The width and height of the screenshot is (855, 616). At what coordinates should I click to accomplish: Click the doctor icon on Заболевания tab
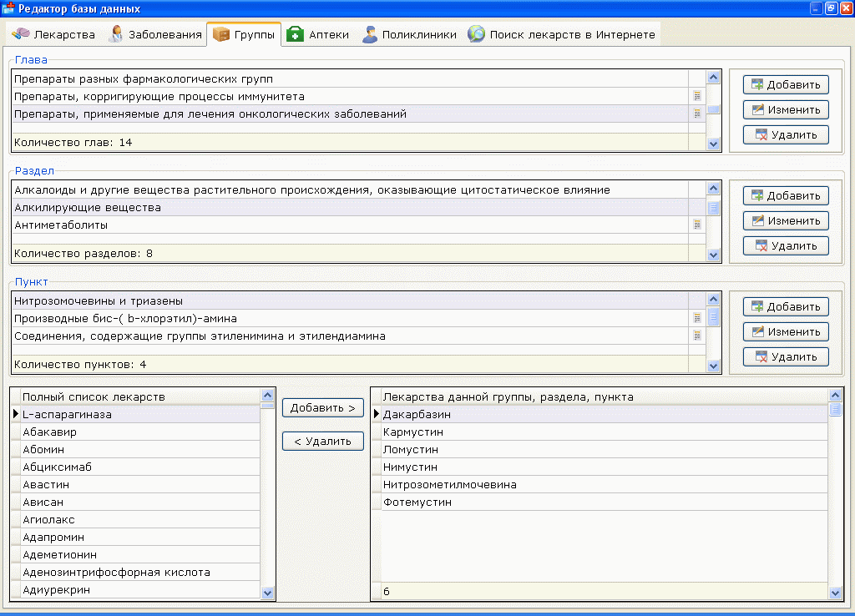pyautogui.click(x=116, y=33)
